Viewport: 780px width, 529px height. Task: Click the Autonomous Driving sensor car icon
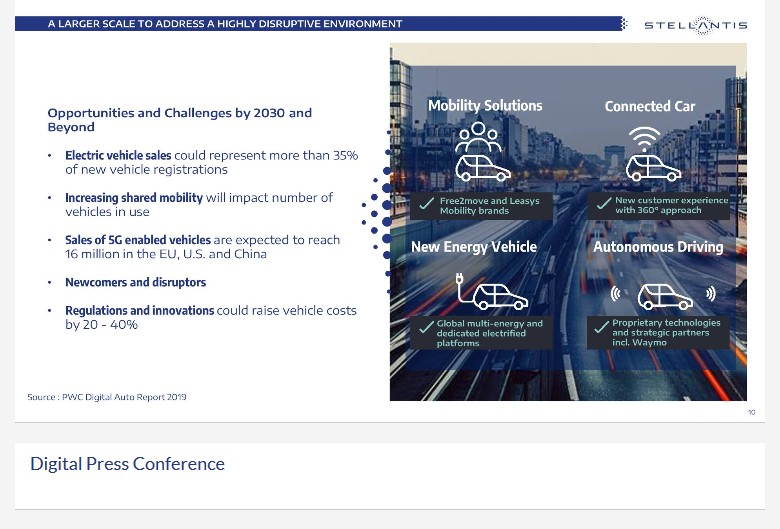tap(664, 297)
